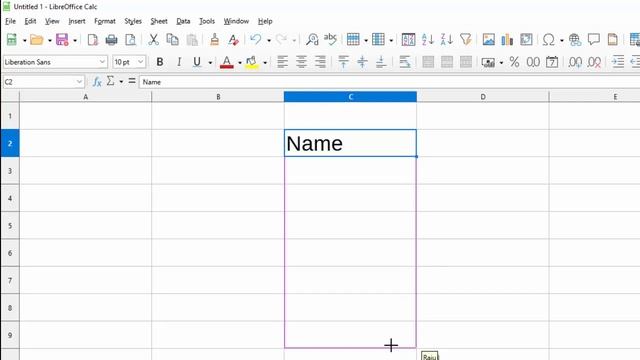Expand the Font Color dropdown arrow
This screenshot has height=360, width=640.
coord(240,62)
